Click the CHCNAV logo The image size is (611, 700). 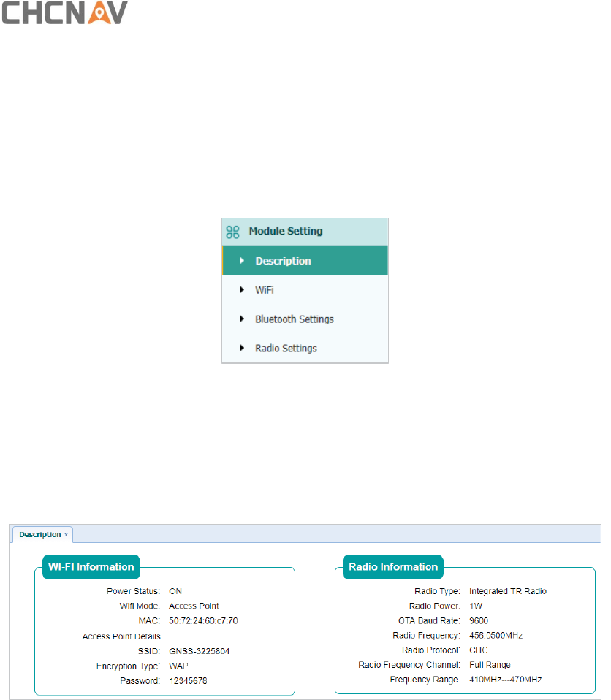tap(64, 12)
